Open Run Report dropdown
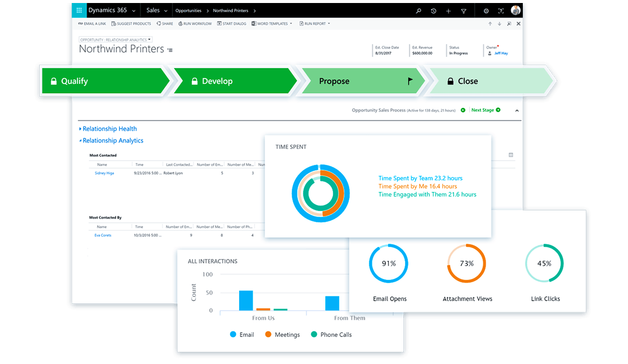This screenshot has width=628, height=364. point(315,24)
